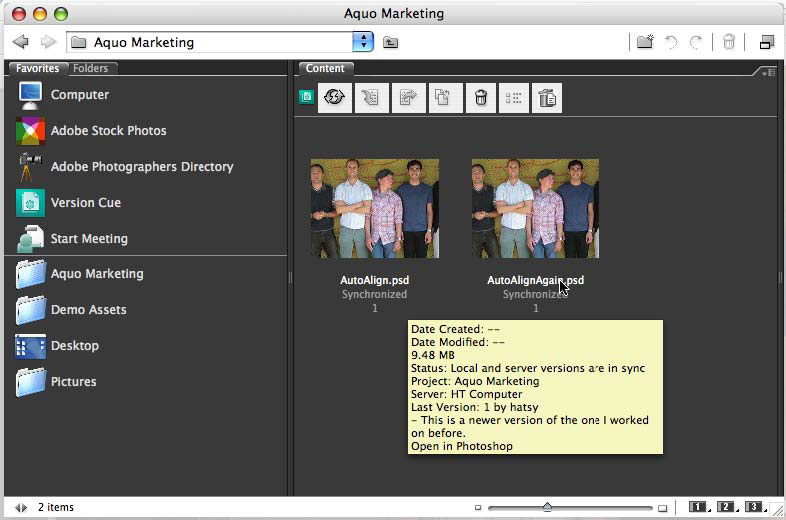
Task: Open the Aquo Marketing path dropdown
Action: click(363, 42)
